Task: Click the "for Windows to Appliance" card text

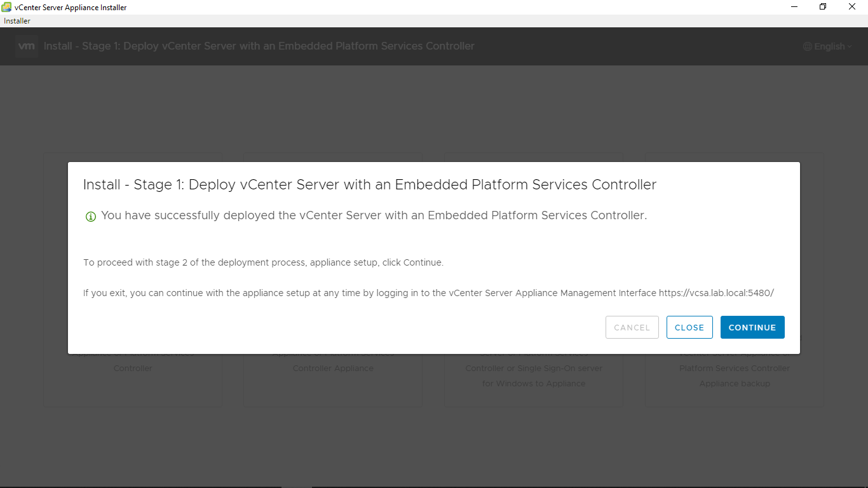Action: coord(534,383)
